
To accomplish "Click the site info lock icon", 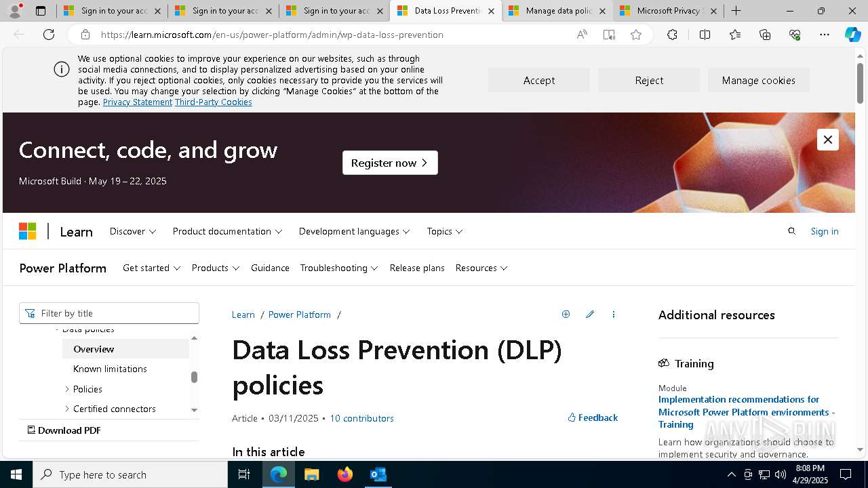I will tap(85, 35).
